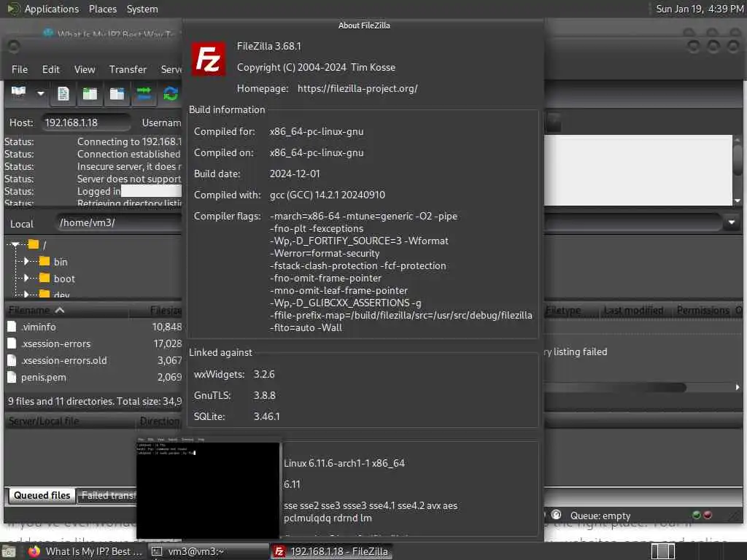This screenshot has width=747, height=560.
Task: Open the View menu
Action: pos(85,69)
